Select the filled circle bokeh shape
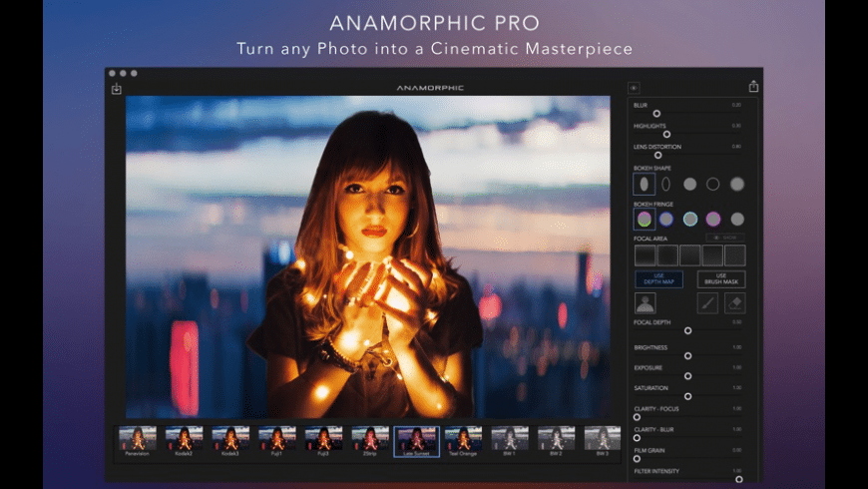868x489 pixels. 689,184
